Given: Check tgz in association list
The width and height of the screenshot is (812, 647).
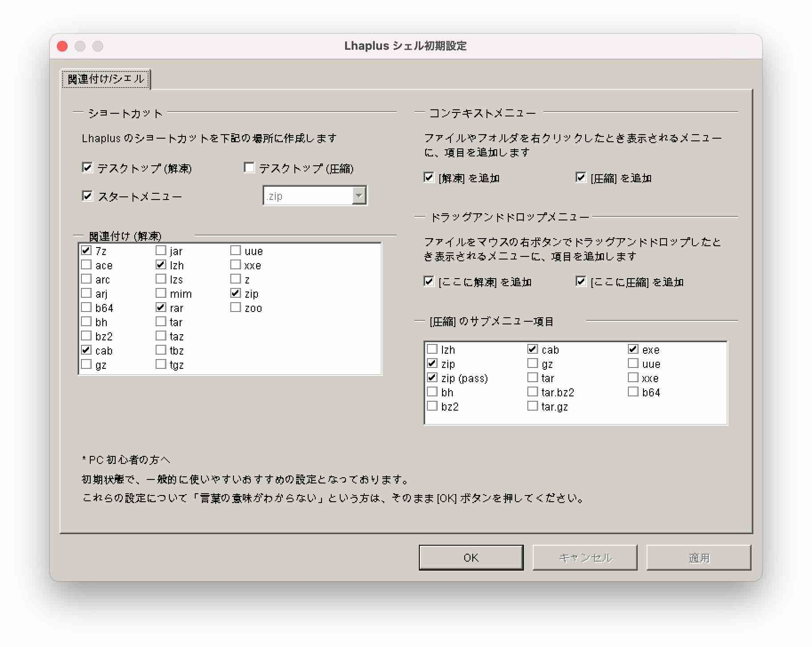Looking at the screenshot, I should [x=161, y=364].
